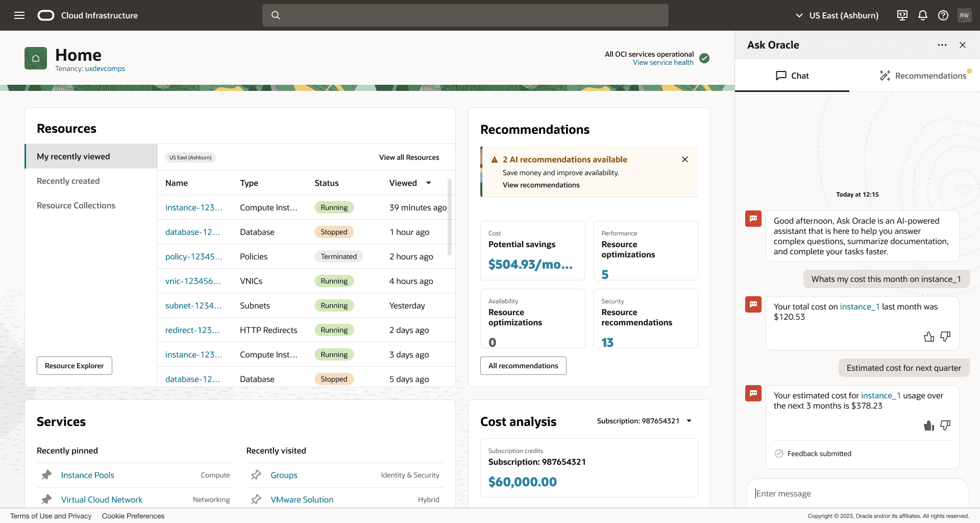The image size is (980, 523).
Task: Open Availability Resource optimizations card
Action: click(533, 318)
